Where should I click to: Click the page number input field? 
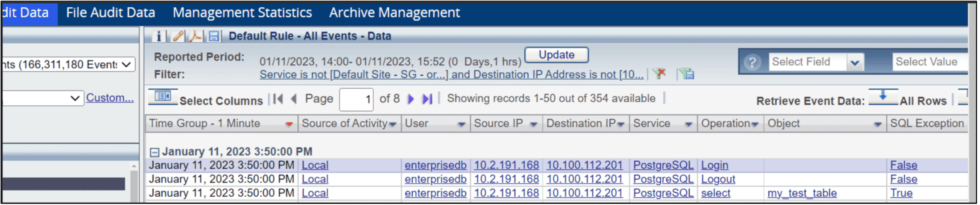(356, 99)
